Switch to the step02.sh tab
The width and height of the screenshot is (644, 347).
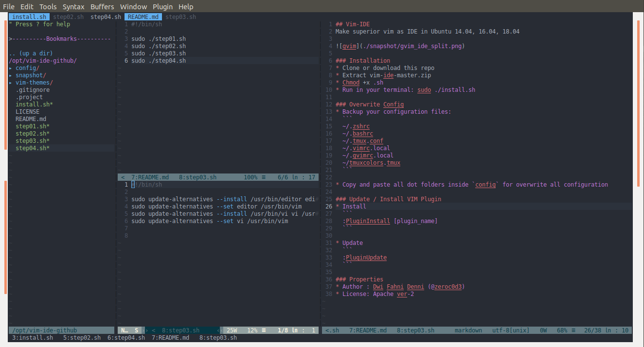(69, 17)
